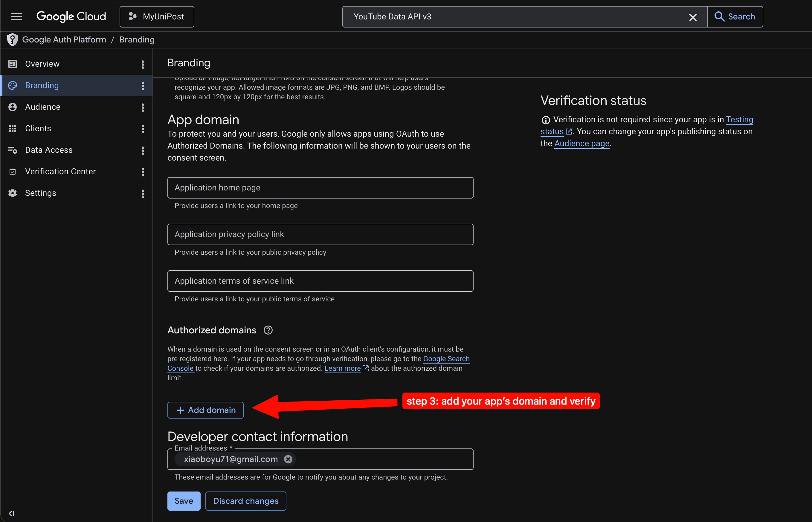Open the Testing status link
The height and width of the screenshot is (522, 812).
[x=739, y=120]
